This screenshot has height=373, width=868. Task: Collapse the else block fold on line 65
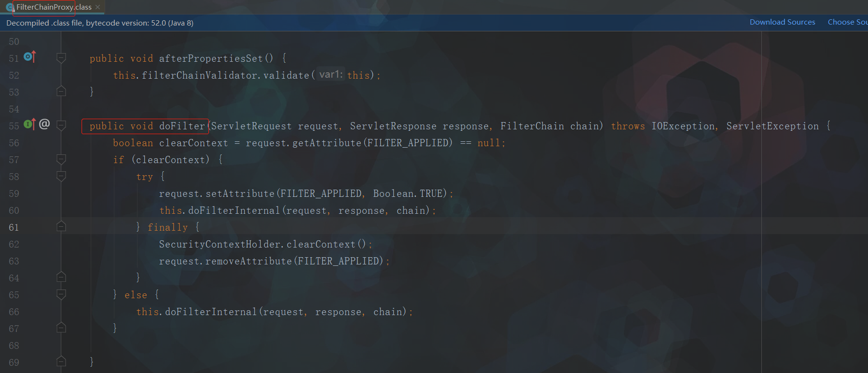coord(61,294)
